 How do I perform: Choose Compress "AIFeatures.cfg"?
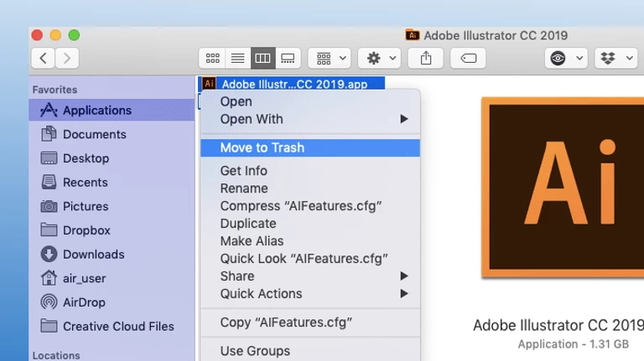(x=310, y=206)
